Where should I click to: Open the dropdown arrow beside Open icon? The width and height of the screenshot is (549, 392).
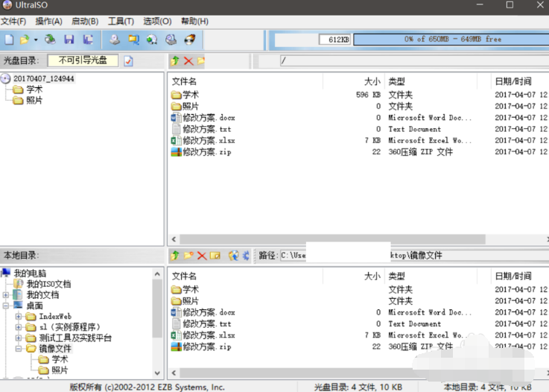point(36,39)
